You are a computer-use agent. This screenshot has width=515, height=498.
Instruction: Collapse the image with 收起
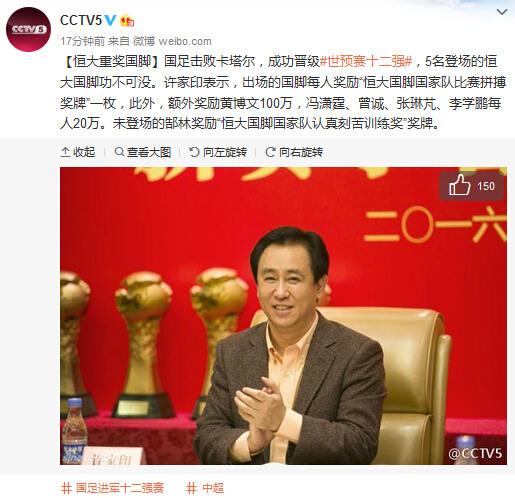point(78,152)
